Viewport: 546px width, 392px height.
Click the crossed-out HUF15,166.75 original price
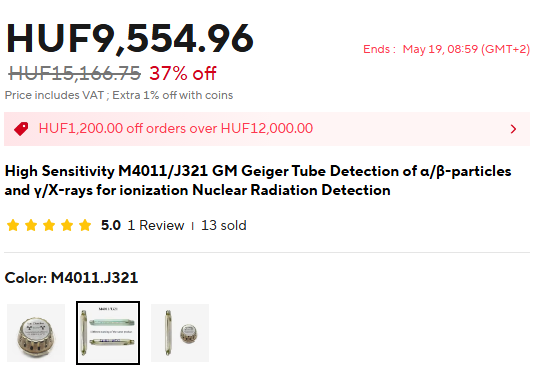[x=75, y=74]
